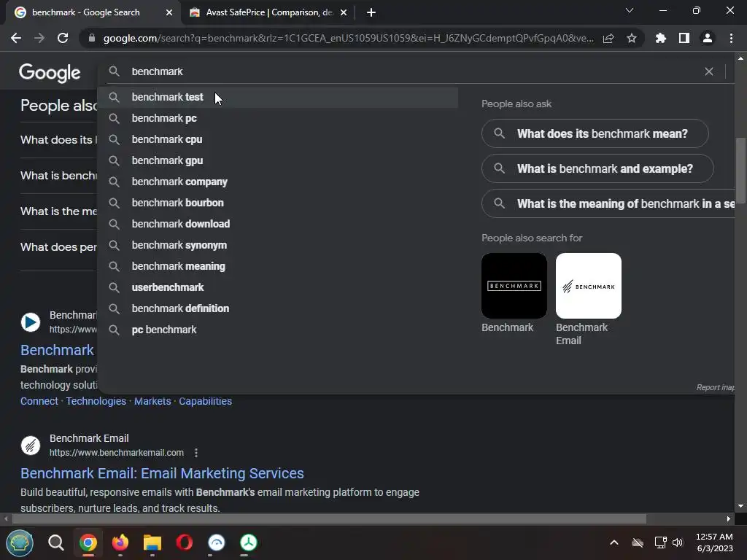This screenshot has width=747, height=560.
Task: Choose the 'benchmark bourbon' suggestion
Action: point(278,203)
